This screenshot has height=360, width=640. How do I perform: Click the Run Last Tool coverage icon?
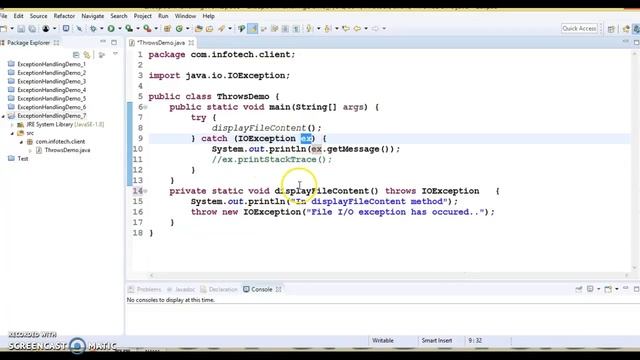pos(129,29)
